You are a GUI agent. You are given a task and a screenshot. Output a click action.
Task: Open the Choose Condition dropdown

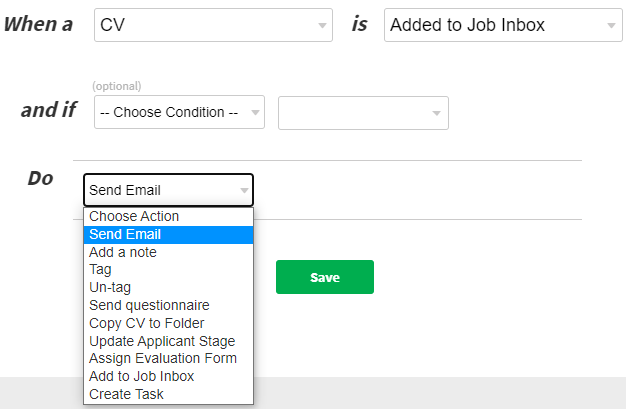(178, 112)
